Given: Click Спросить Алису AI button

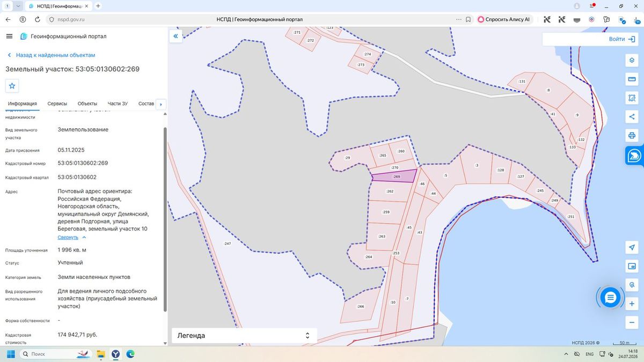Looking at the screenshot, I should click(503, 19).
